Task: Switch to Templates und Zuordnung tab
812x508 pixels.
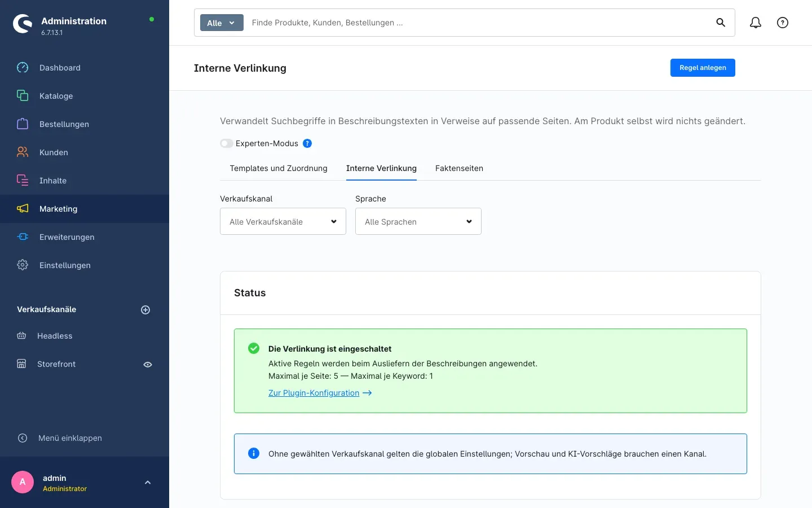Action: point(279,168)
